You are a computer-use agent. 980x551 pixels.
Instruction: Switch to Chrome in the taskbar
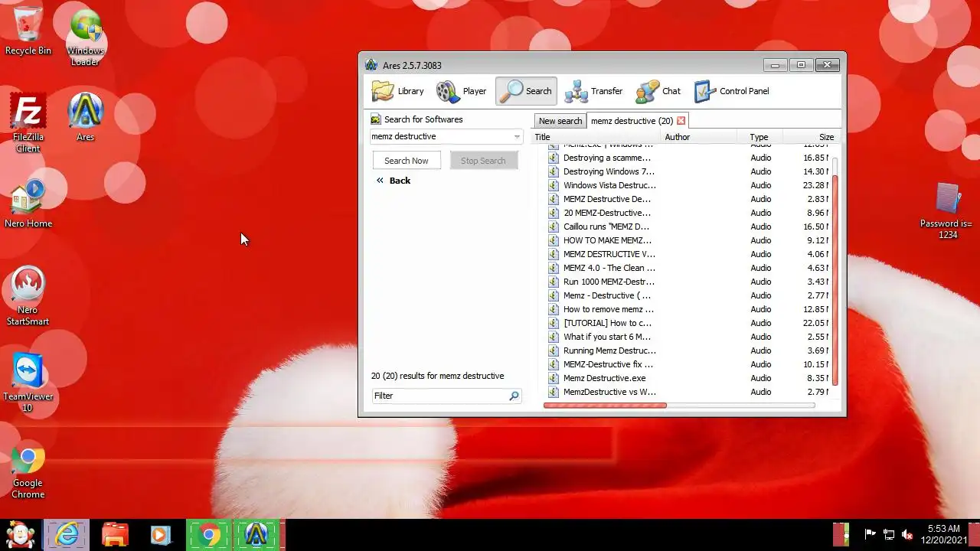(x=208, y=535)
